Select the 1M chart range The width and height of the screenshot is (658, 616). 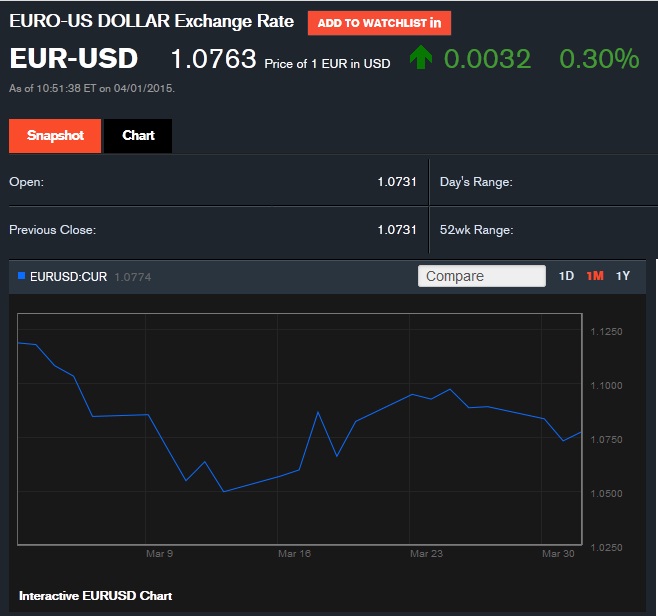pos(595,276)
